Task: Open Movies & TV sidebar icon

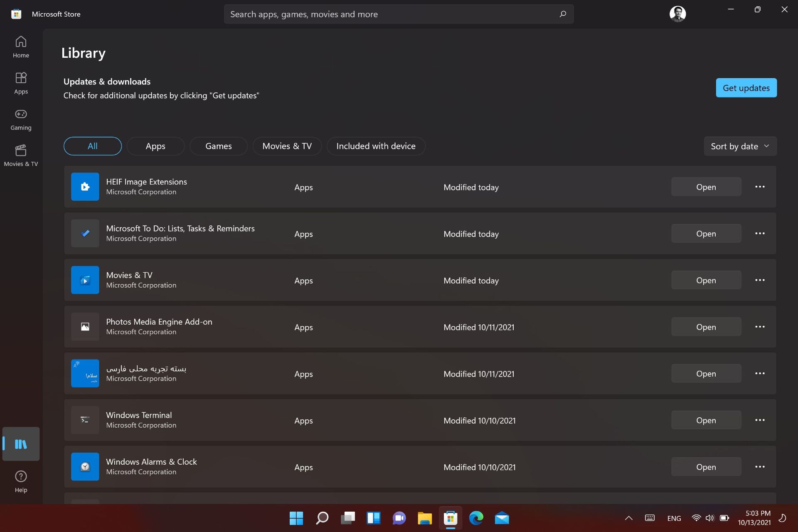Action: pyautogui.click(x=21, y=155)
